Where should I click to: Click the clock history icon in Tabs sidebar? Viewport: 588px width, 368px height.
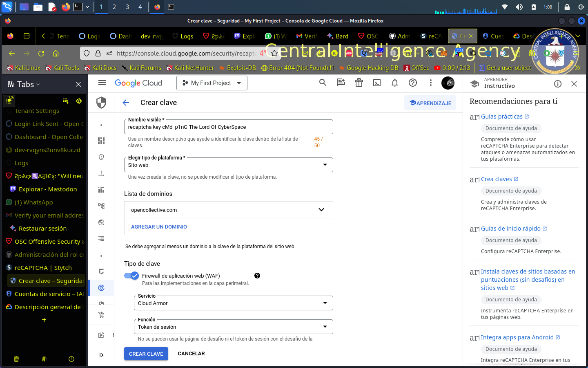click(x=71, y=359)
